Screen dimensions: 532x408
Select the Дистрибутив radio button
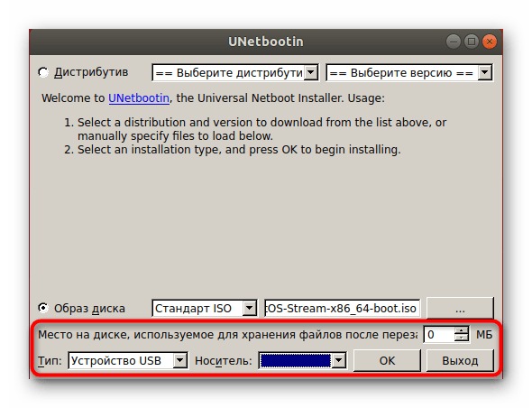coord(43,72)
